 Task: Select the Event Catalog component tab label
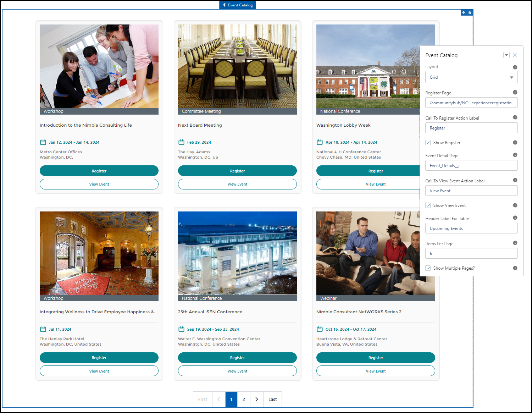click(x=238, y=5)
